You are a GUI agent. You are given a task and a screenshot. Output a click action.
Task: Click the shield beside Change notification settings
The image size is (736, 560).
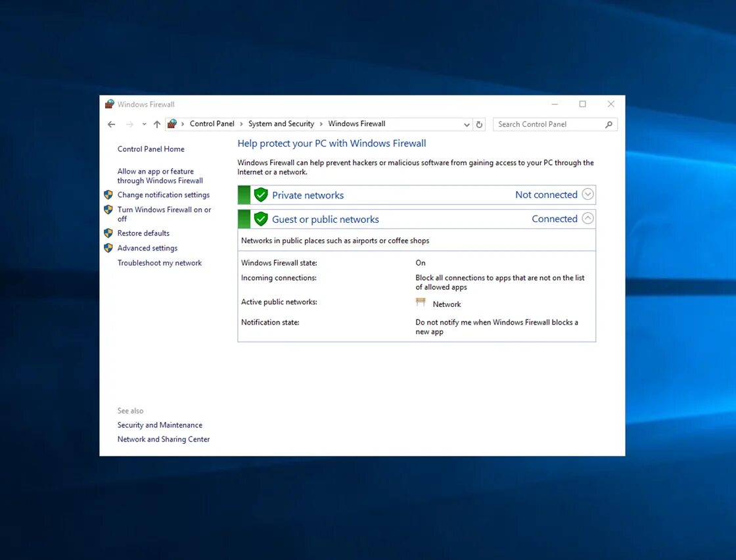pos(108,195)
